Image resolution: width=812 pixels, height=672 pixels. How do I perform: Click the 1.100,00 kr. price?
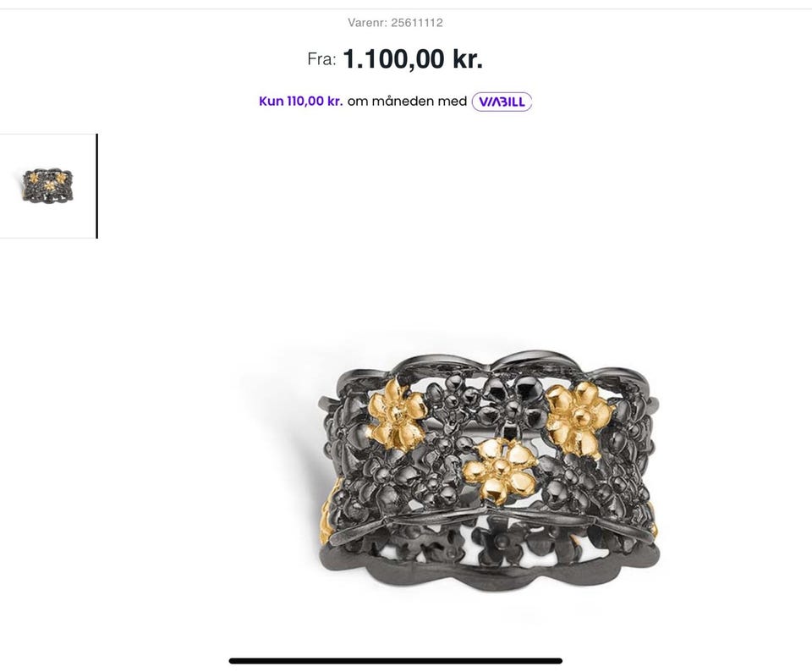413,58
